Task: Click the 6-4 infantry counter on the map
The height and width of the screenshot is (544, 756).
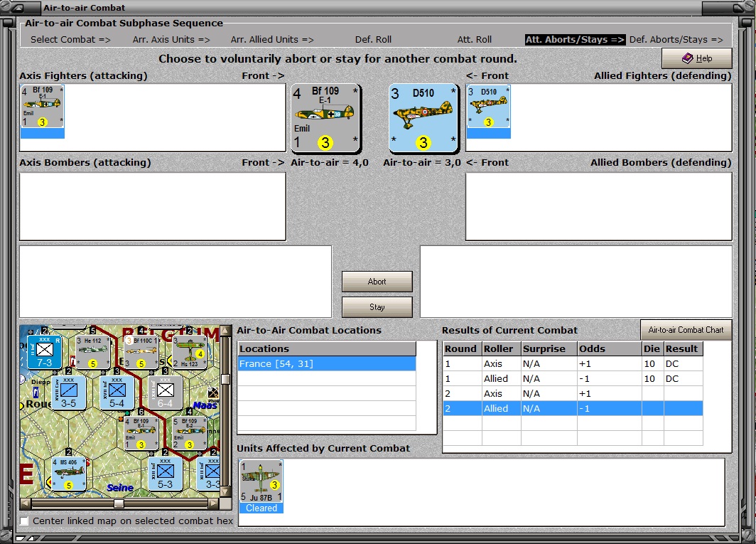Action: click(165, 393)
